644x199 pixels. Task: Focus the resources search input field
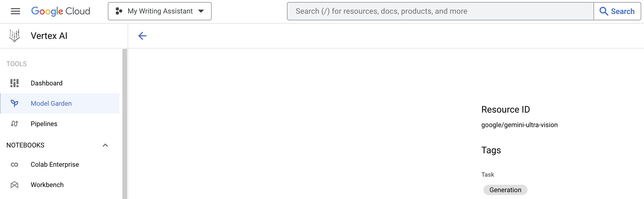click(x=440, y=11)
